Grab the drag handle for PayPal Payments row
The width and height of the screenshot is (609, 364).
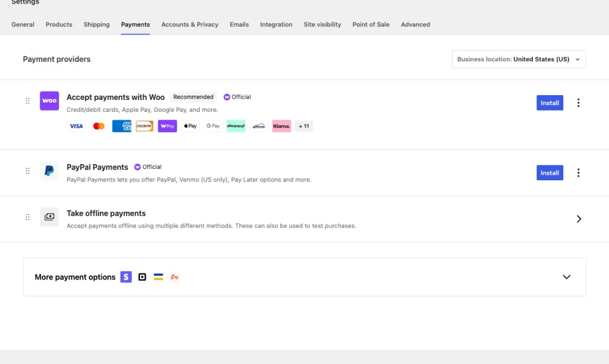click(27, 171)
